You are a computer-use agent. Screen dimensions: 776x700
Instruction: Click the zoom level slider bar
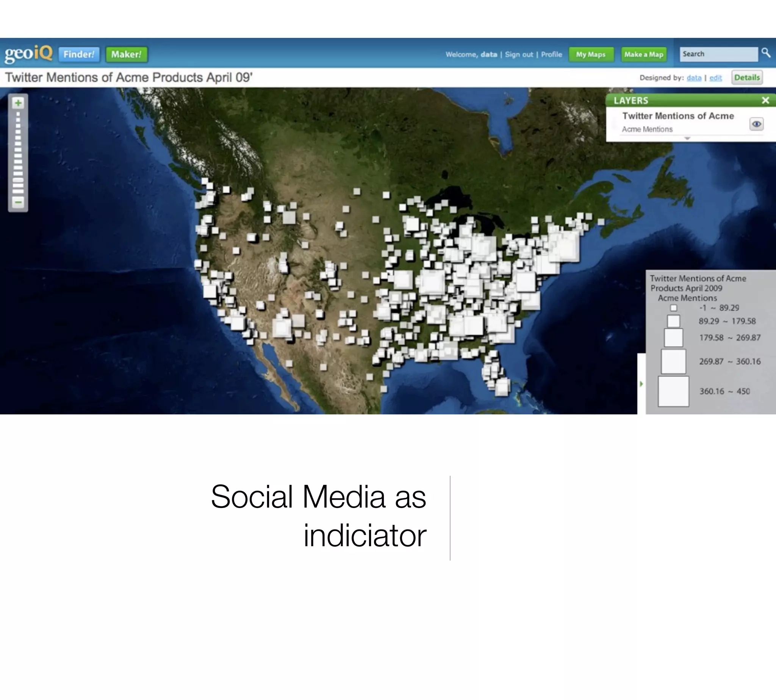pos(18,153)
